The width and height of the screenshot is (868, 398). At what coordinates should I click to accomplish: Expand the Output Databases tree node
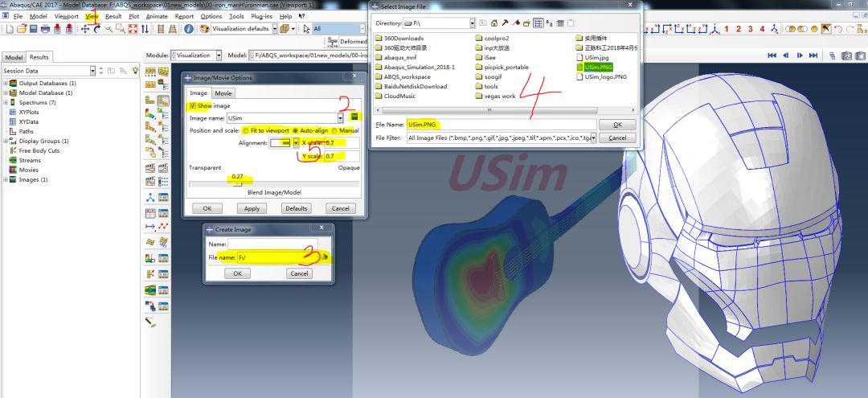[6, 83]
